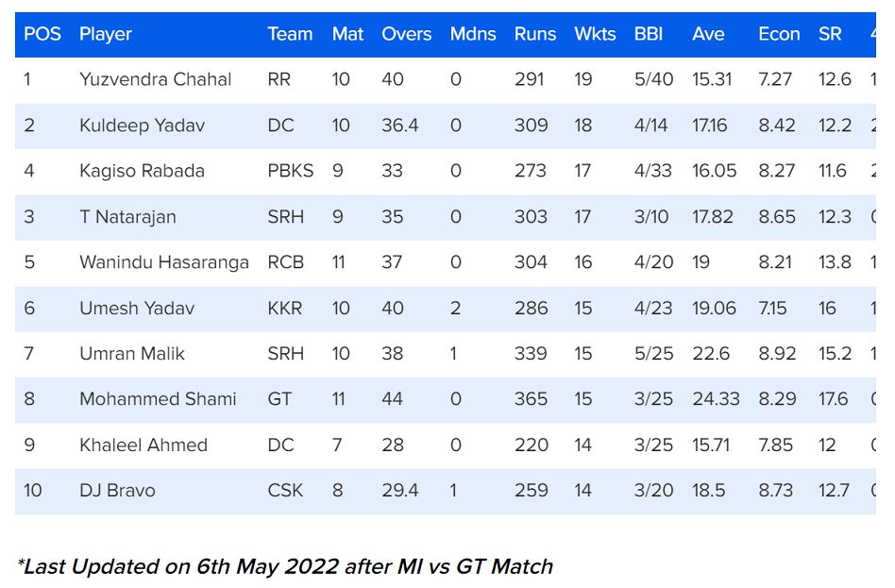Open DJ Bravo player entry
895x588 pixels.
pyautogui.click(x=117, y=491)
